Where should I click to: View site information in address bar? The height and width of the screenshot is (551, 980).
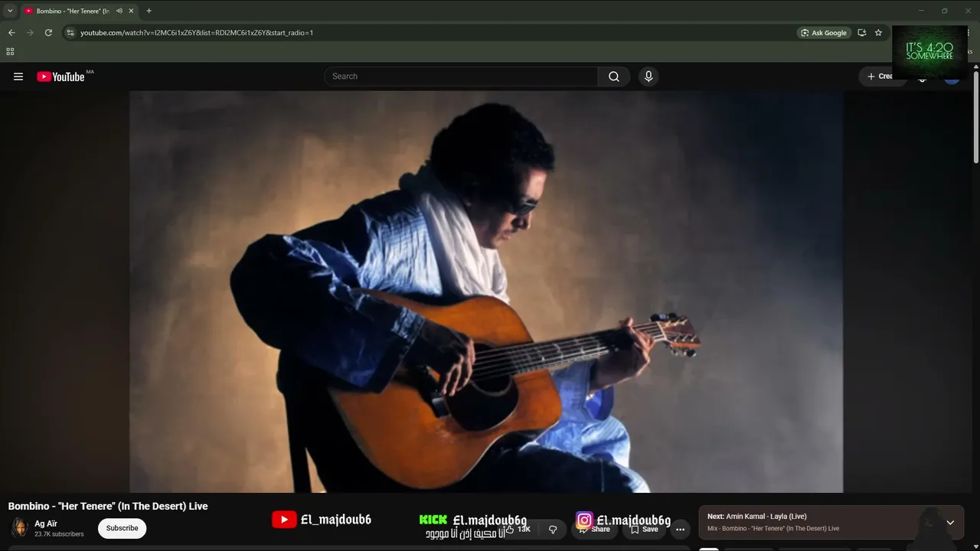point(70,33)
